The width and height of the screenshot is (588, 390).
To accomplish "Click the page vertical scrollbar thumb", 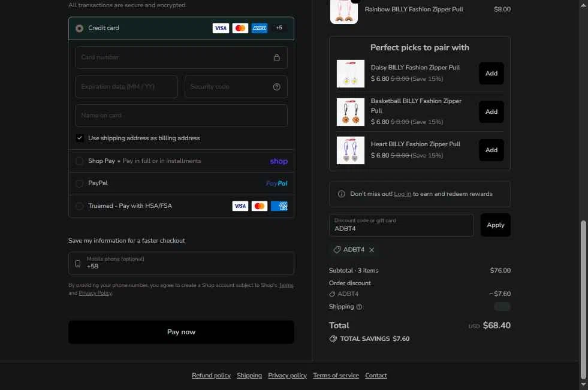I will (x=583, y=300).
